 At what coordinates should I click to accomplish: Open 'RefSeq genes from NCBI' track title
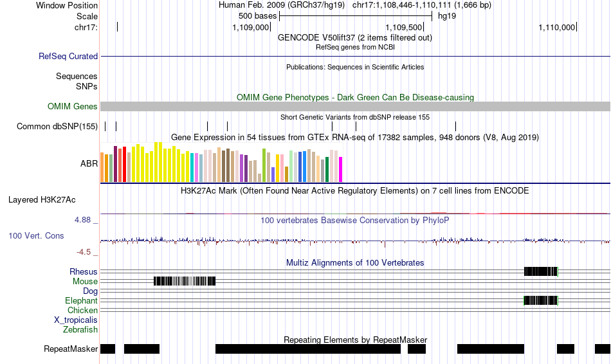(x=356, y=47)
